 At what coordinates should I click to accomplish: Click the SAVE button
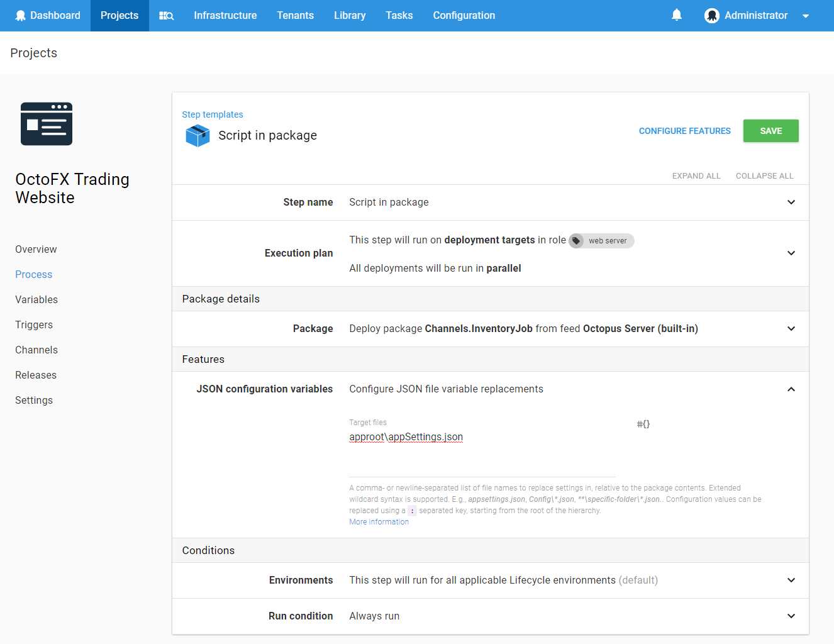click(770, 130)
